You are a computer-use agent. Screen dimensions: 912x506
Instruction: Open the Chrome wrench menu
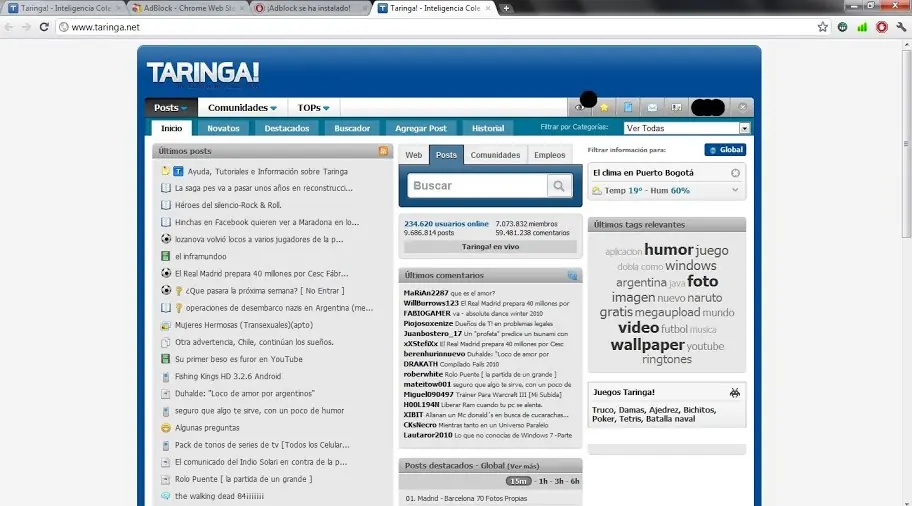click(x=901, y=27)
